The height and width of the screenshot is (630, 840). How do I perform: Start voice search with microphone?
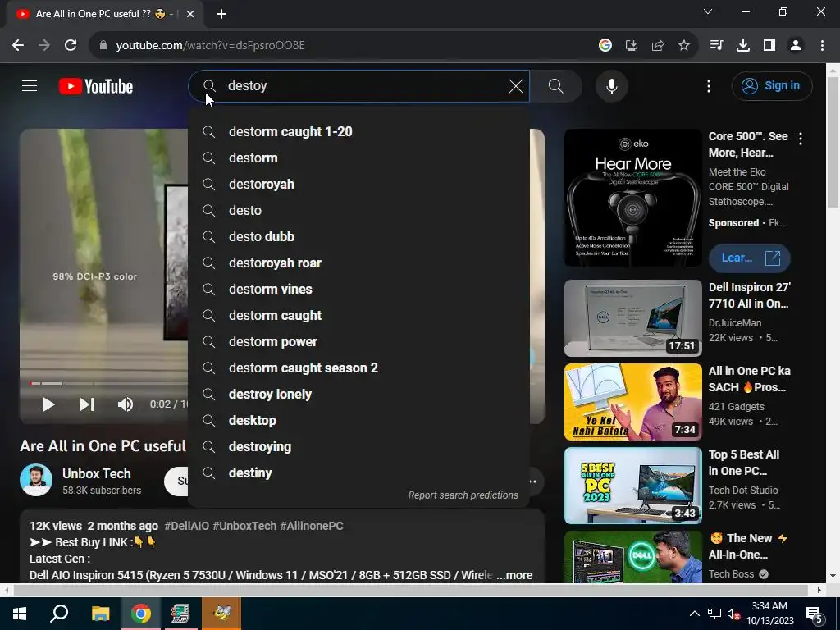click(611, 85)
